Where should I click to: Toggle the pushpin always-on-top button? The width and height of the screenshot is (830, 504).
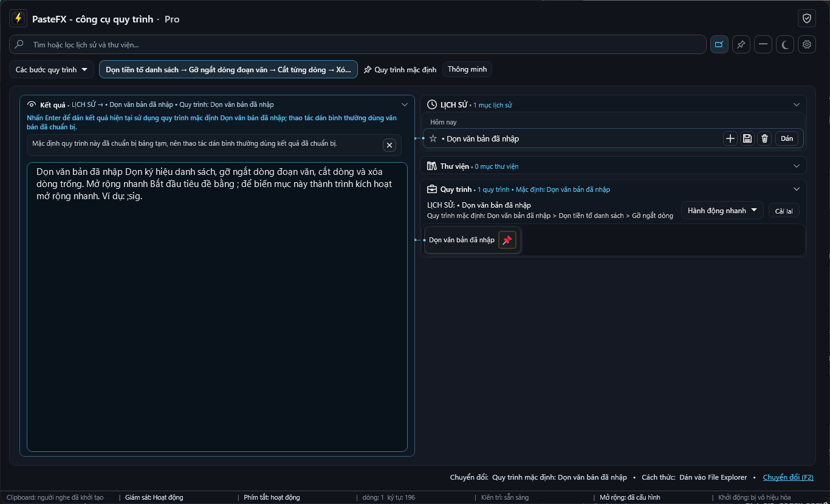(741, 44)
